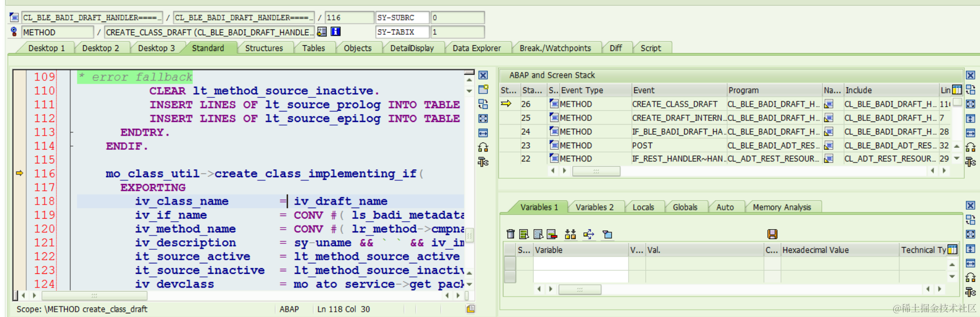The image size is (980, 317).
Task: Click the Program column header in stack
Action: click(x=774, y=90)
